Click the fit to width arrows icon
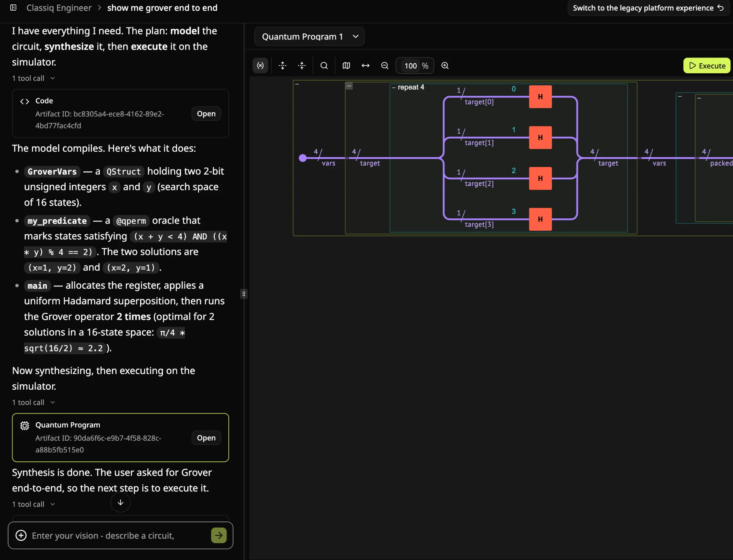 (365, 66)
